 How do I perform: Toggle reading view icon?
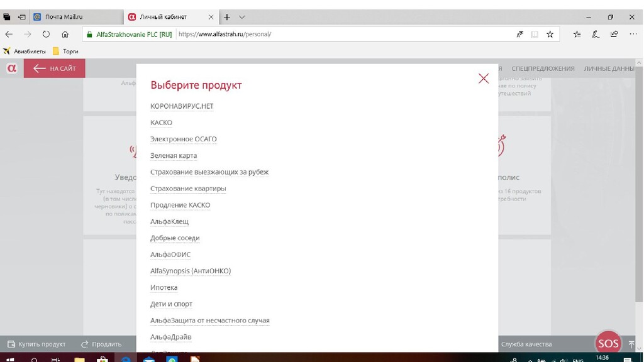coord(535,35)
